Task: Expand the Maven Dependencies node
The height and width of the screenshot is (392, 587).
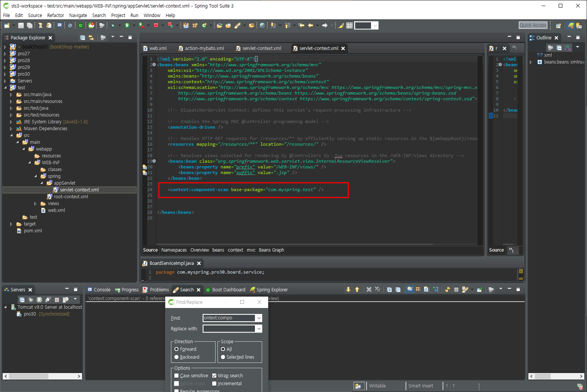Action: tap(11, 129)
